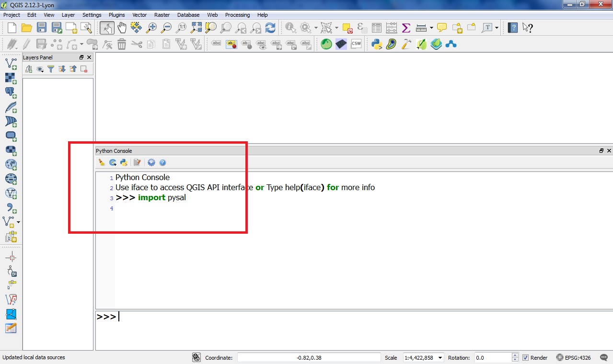Zoom to native resolution 1:1 icon

click(181, 28)
